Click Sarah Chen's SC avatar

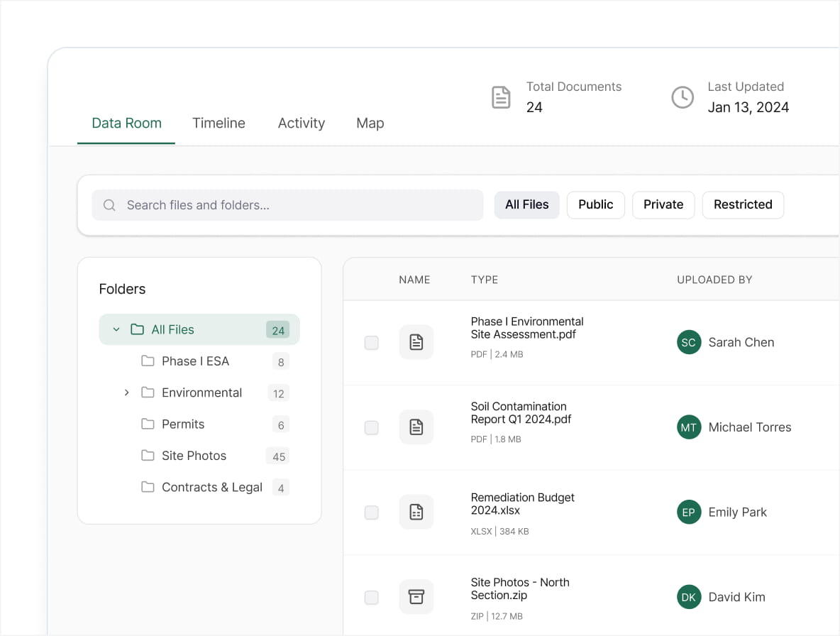point(689,342)
